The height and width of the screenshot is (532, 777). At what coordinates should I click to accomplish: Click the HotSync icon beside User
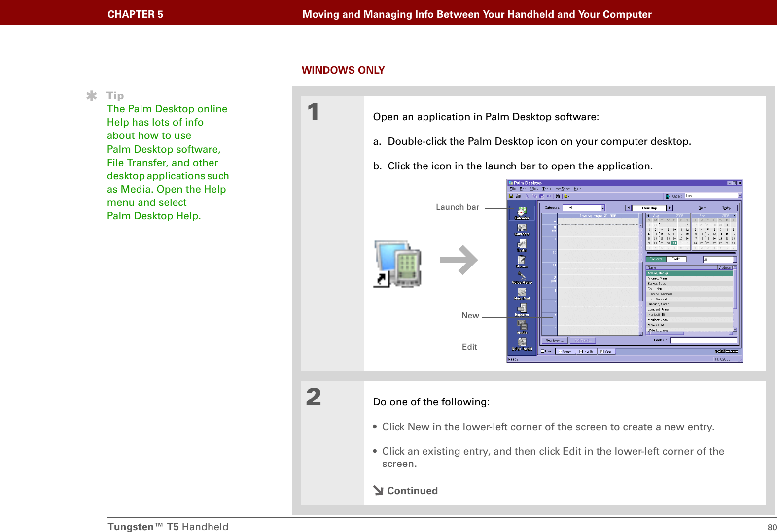[668, 196]
